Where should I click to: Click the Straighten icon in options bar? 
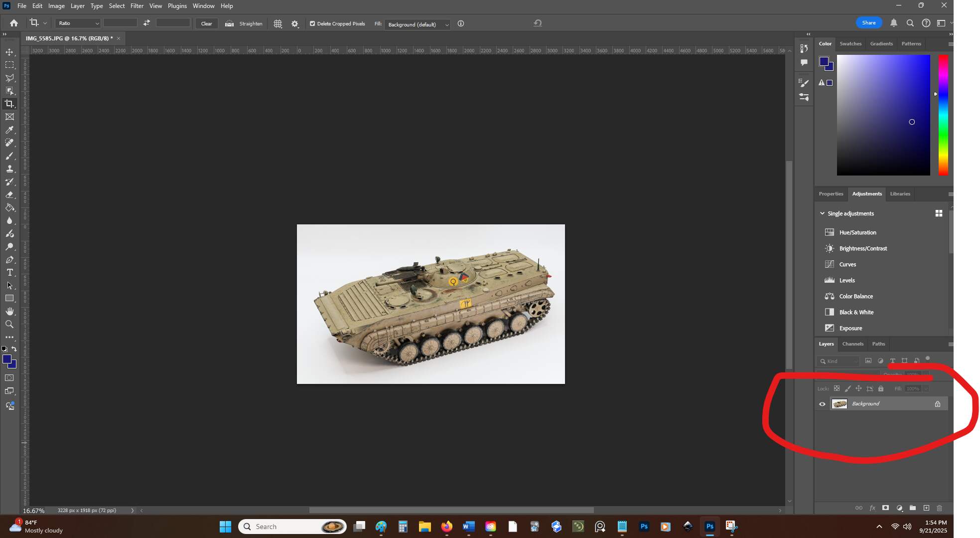point(230,23)
